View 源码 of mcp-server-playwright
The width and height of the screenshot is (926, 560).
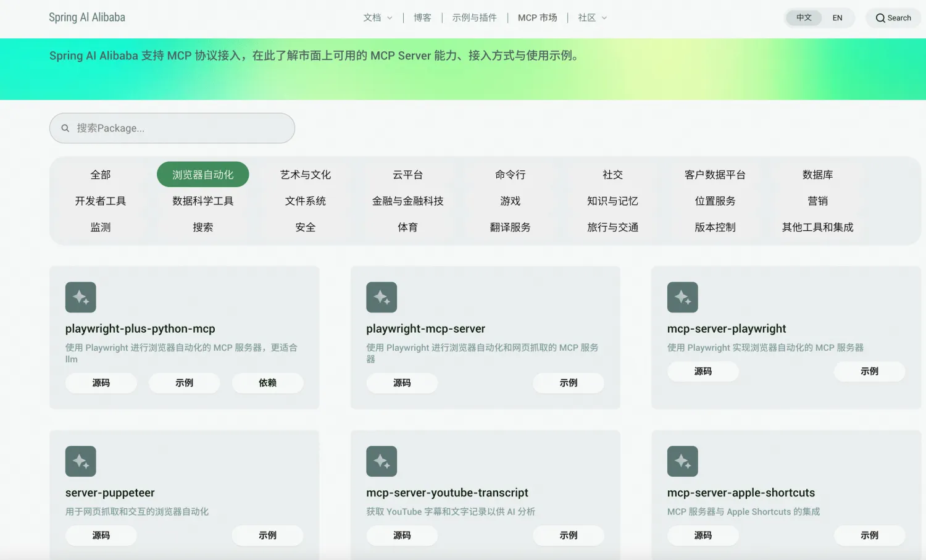[703, 371]
